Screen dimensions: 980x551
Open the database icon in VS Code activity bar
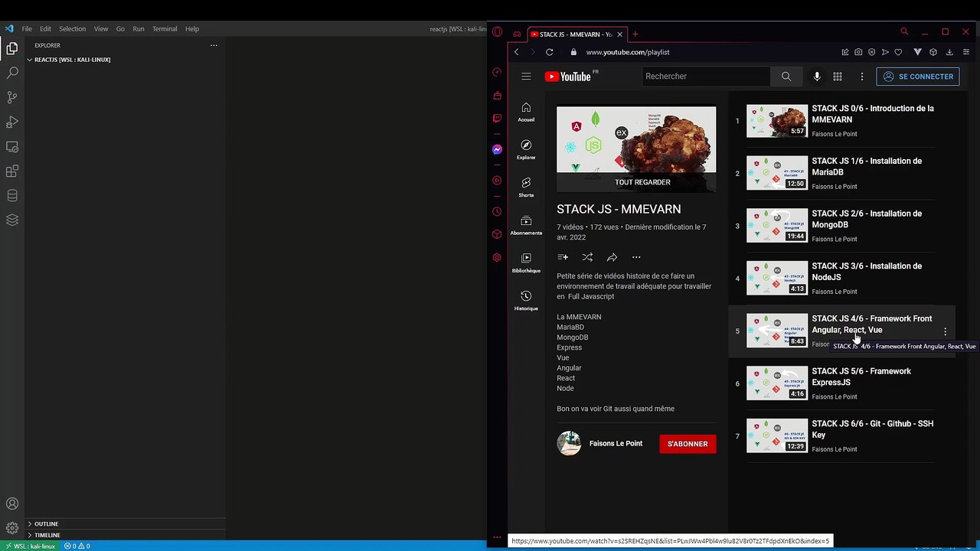(x=12, y=195)
